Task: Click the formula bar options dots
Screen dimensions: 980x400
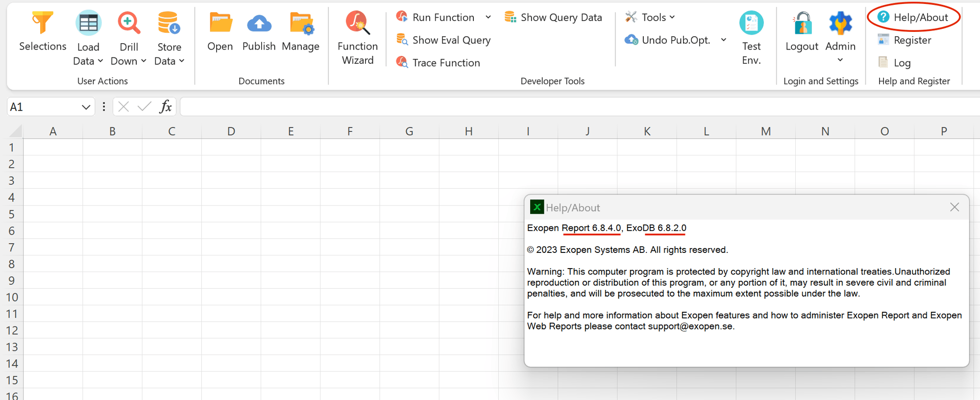Action: (x=104, y=107)
